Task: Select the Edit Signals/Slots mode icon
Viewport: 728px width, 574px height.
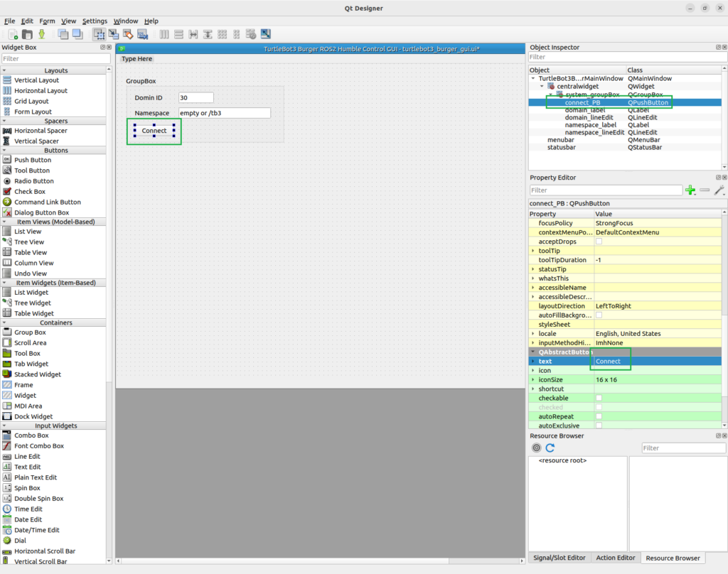Action: click(x=113, y=34)
